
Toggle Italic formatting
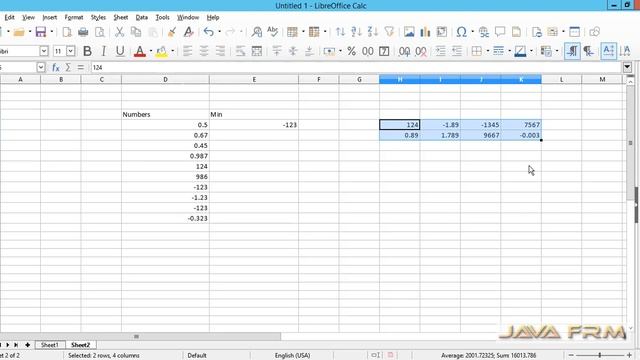click(x=103, y=51)
